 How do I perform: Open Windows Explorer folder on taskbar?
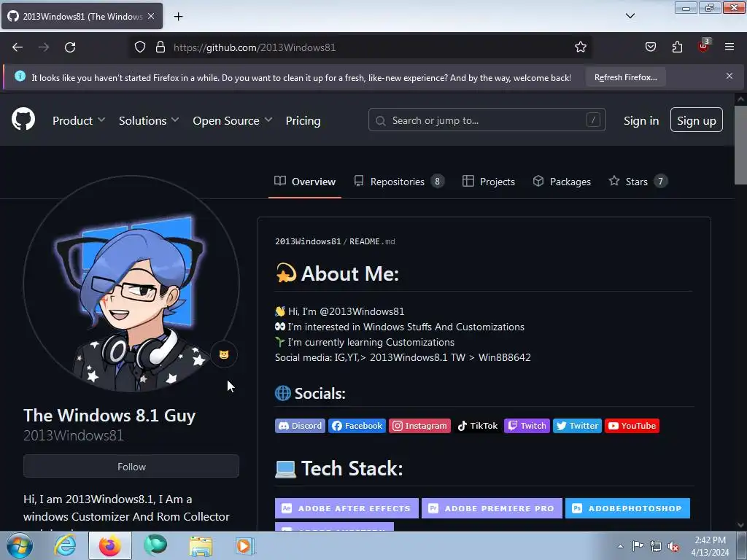(x=201, y=545)
